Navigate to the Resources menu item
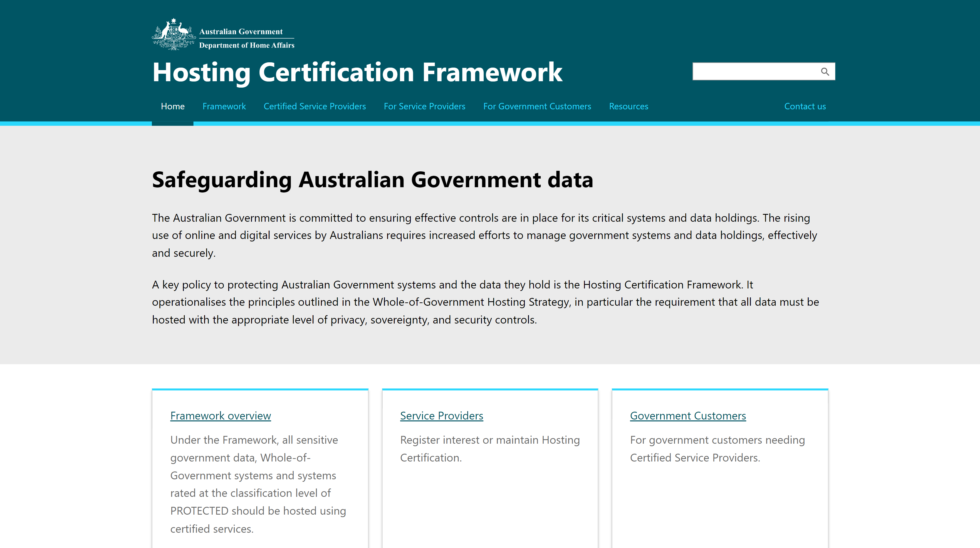980x548 pixels. tap(628, 106)
